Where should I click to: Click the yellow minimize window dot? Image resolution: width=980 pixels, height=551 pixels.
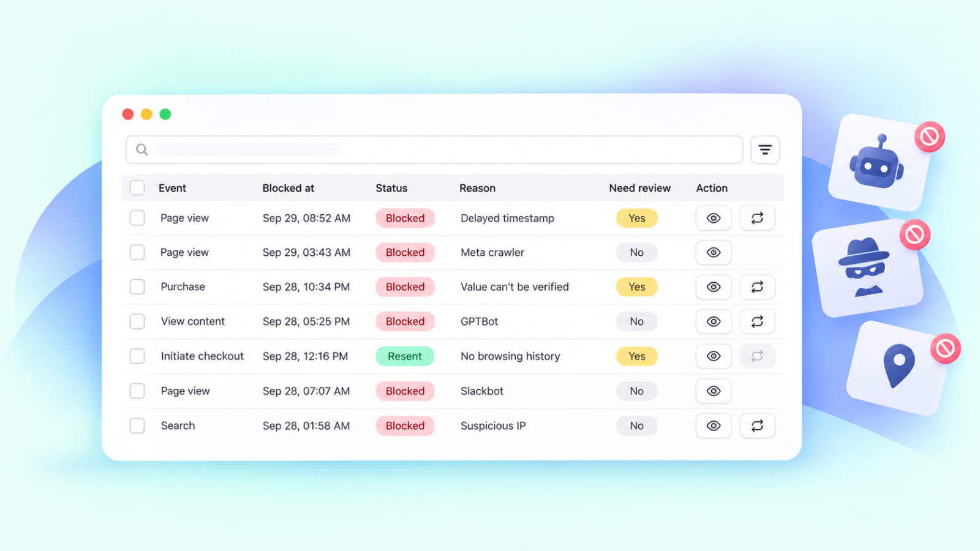point(146,114)
